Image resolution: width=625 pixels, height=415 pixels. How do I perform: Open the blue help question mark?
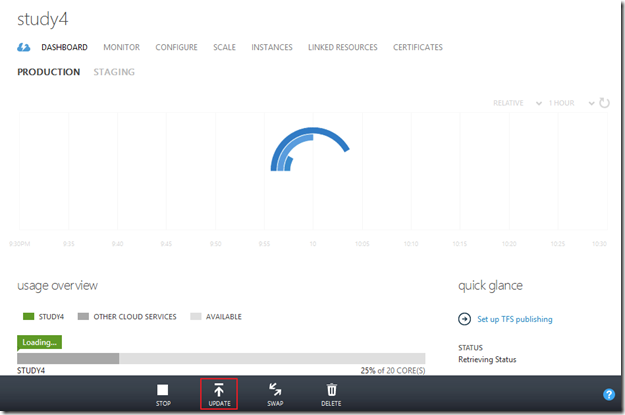tap(609, 394)
